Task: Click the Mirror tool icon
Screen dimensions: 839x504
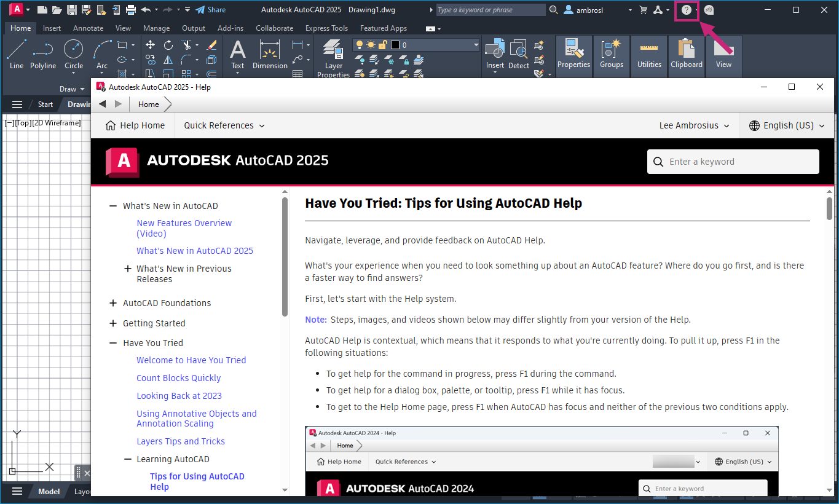Action: [x=168, y=60]
